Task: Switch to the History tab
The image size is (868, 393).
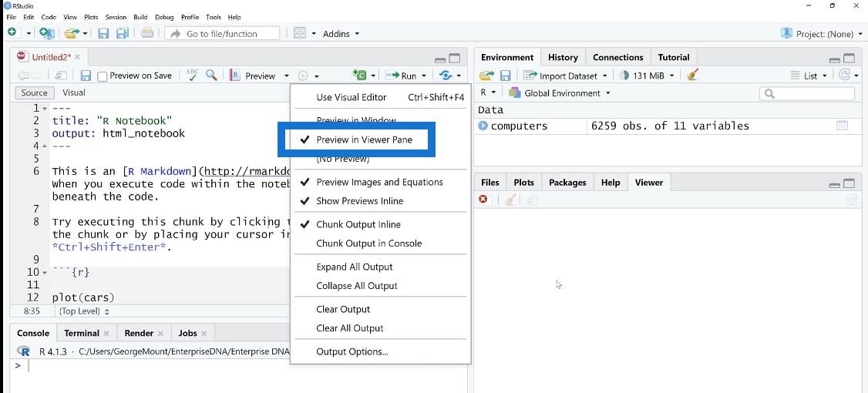Action: 563,57
